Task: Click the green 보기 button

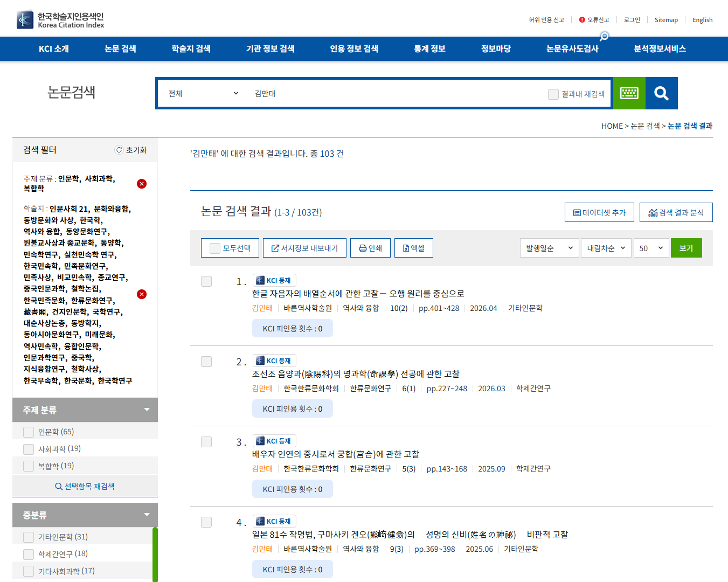Action: click(686, 248)
